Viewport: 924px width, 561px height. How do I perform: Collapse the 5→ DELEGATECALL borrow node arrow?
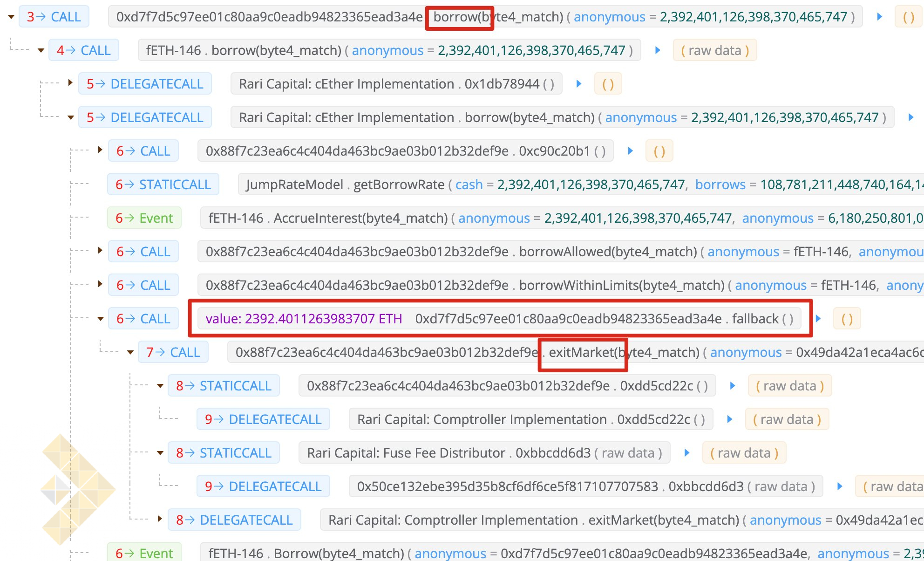point(71,117)
